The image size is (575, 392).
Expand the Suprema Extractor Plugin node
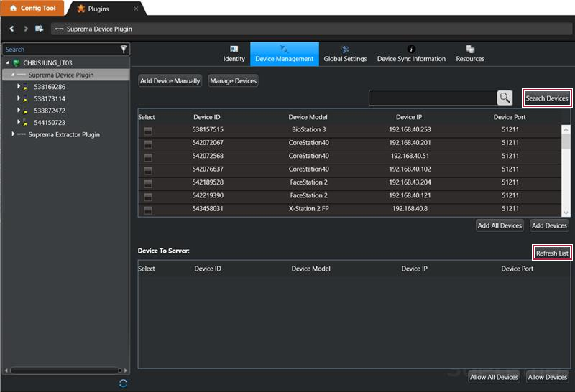click(13, 134)
